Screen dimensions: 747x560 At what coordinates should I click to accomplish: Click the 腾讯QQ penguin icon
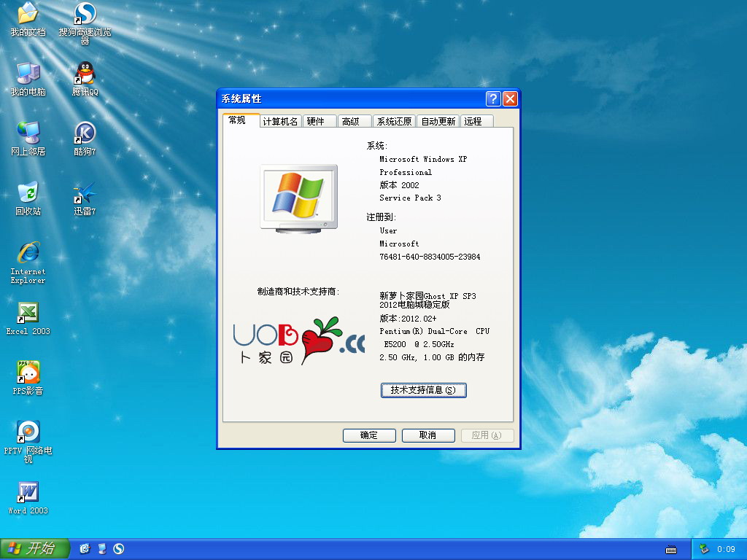pos(85,73)
